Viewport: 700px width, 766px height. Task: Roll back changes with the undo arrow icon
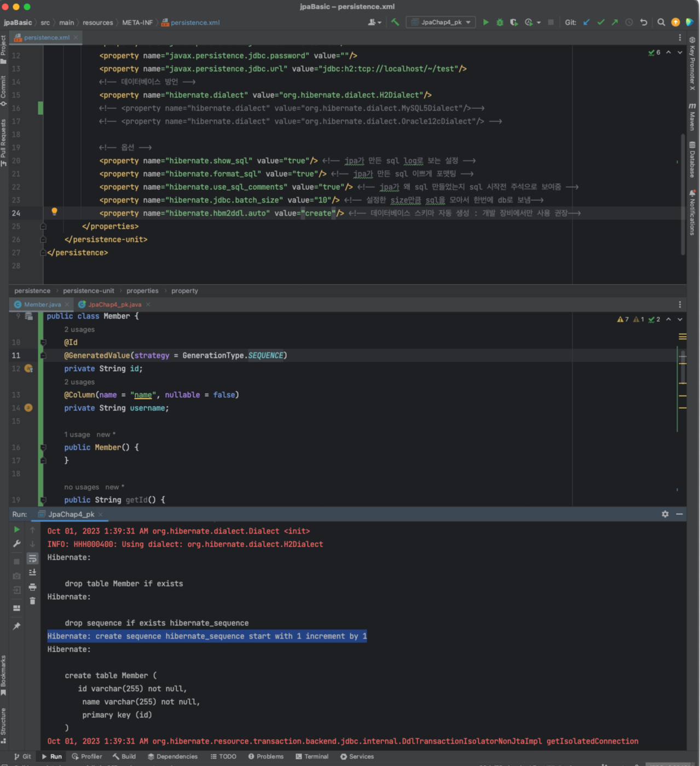coord(644,22)
